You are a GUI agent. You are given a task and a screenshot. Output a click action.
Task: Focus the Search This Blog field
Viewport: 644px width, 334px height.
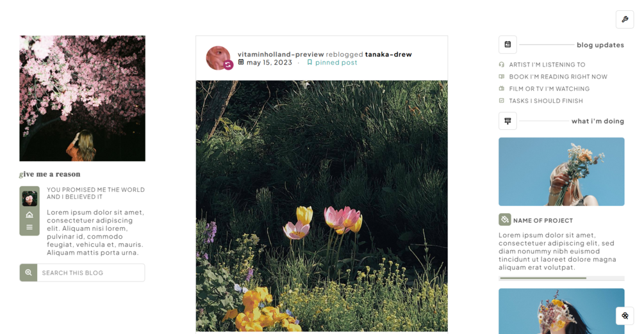[91, 273]
